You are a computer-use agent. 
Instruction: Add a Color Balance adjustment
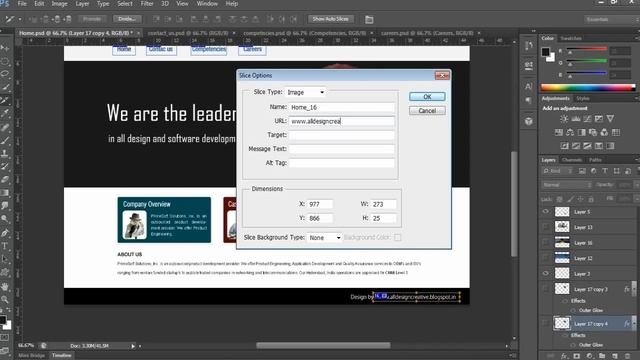pos(570,132)
